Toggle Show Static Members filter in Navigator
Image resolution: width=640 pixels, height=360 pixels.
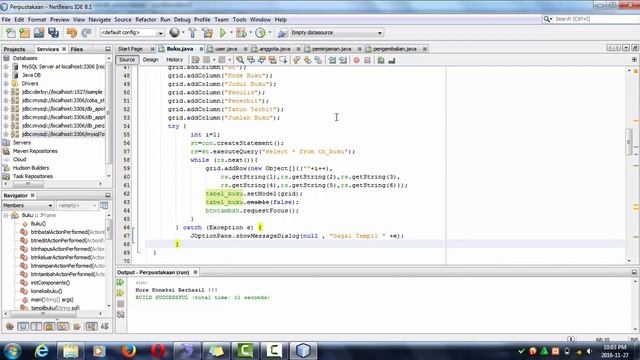(x=36, y=326)
